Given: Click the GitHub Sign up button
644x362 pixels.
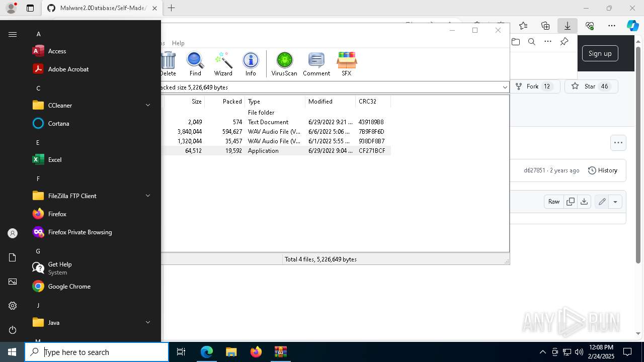Looking at the screenshot, I should 600,53.
